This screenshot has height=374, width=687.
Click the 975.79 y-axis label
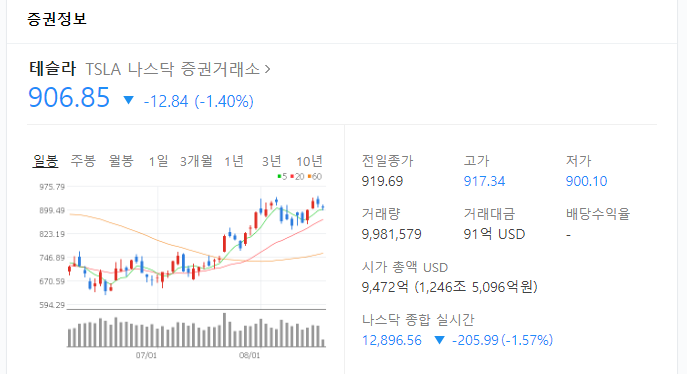point(52,187)
